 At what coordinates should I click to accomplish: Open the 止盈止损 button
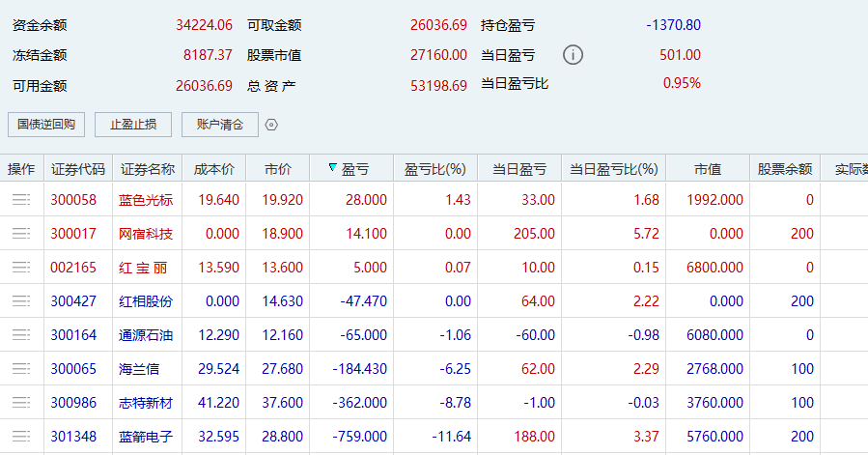point(132,125)
